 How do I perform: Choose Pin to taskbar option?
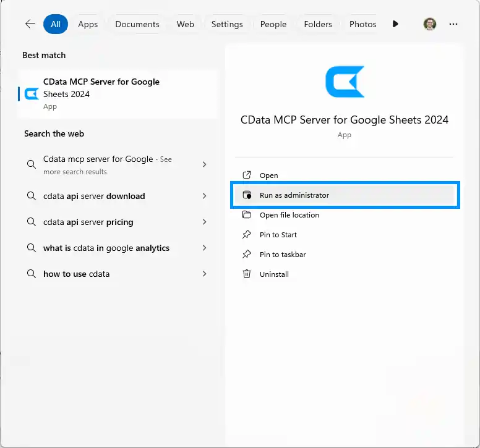(x=283, y=254)
